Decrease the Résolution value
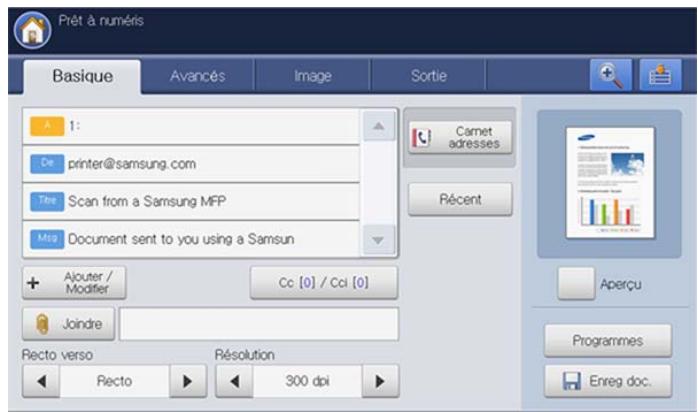The height and width of the screenshot is (412, 698). click(235, 381)
